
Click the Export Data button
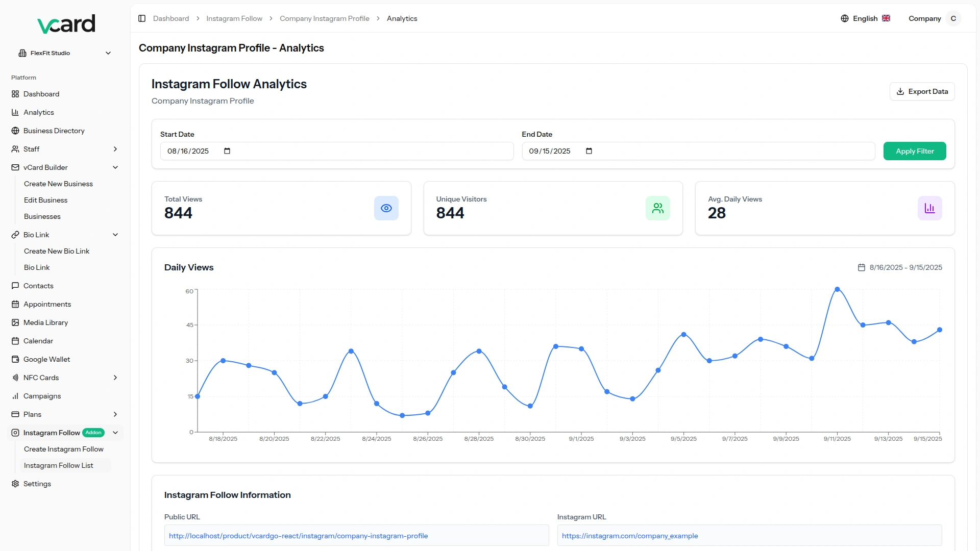coord(922,91)
